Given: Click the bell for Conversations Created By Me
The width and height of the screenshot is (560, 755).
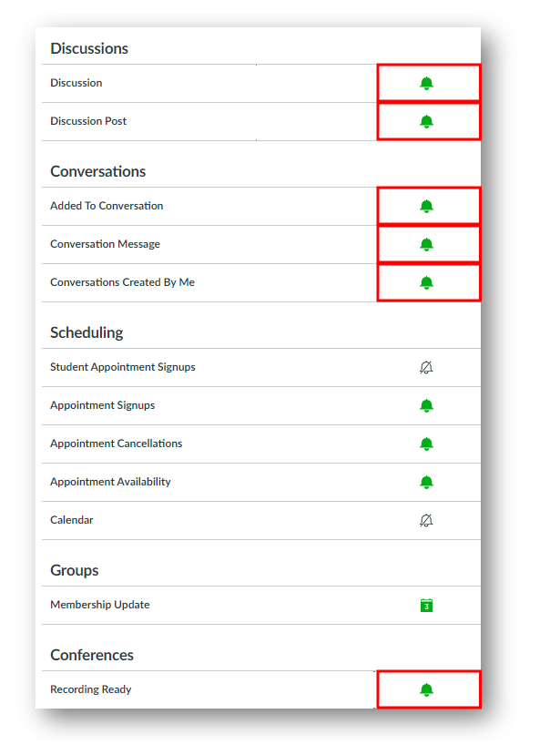Looking at the screenshot, I should (427, 282).
